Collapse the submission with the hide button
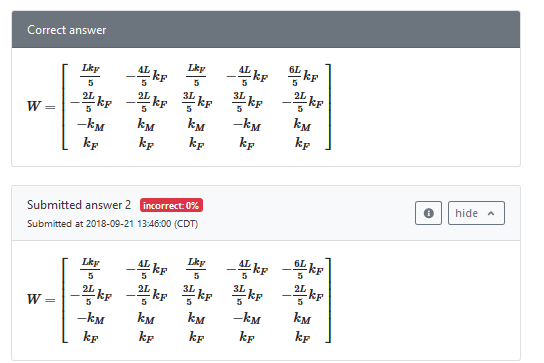The image size is (544, 363). (476, 213)
